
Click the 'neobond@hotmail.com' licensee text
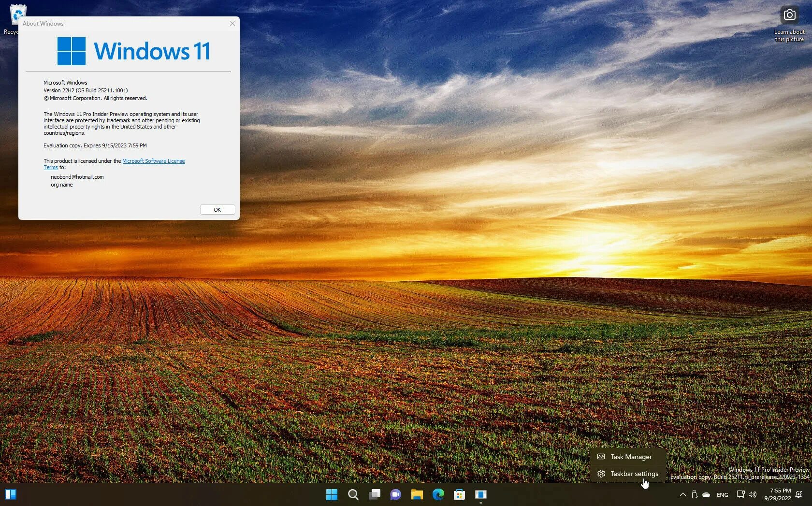(77, 177)
